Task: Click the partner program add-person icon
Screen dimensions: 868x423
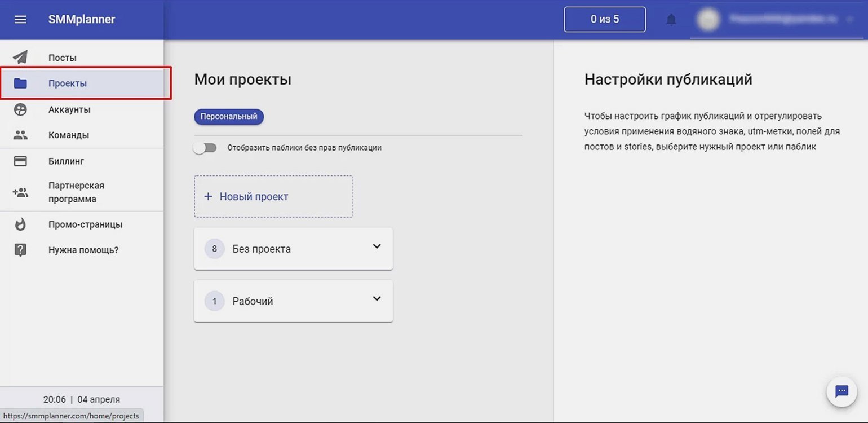Action: click(20, 192)
